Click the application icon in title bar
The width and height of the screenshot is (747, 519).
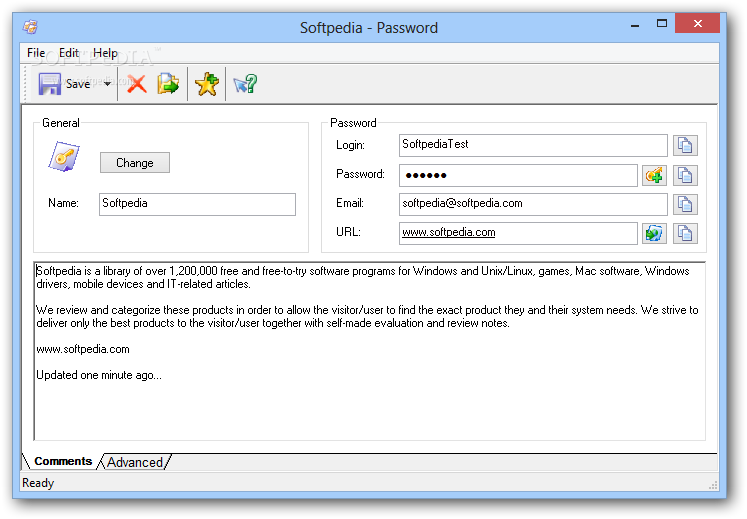[30, 27]
